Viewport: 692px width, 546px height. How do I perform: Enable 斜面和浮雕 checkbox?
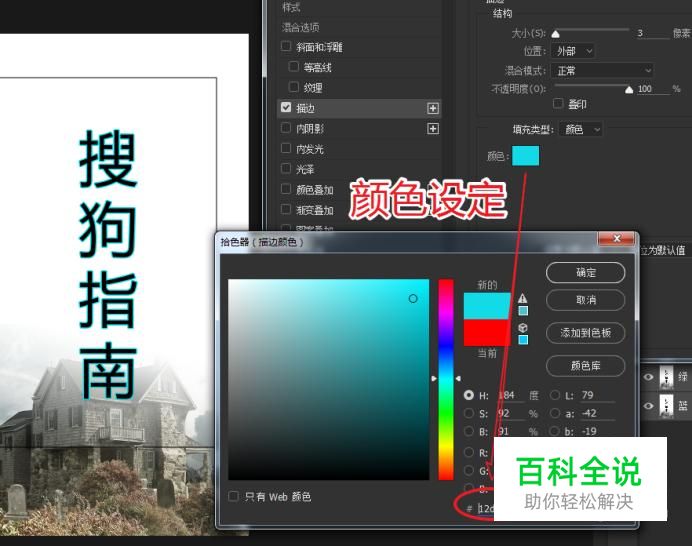tap(286, 46)
